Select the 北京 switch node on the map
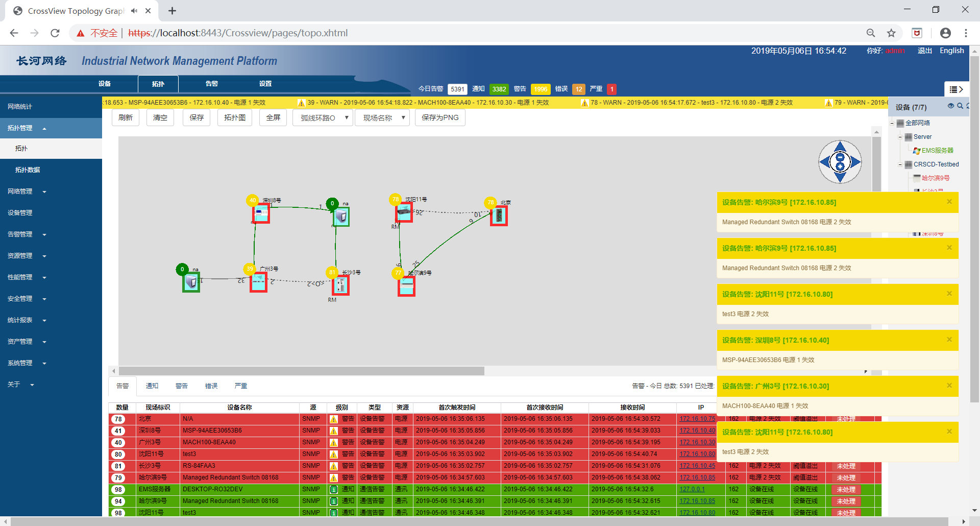Screen dimensions: 980x526 click(499, 217)
